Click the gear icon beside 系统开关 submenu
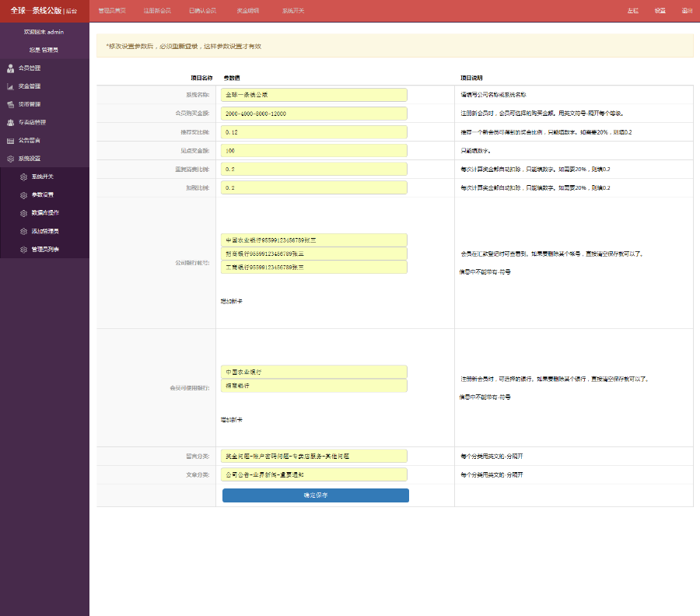The width and height of the screenshot is (700, 616). pos(23,177)
